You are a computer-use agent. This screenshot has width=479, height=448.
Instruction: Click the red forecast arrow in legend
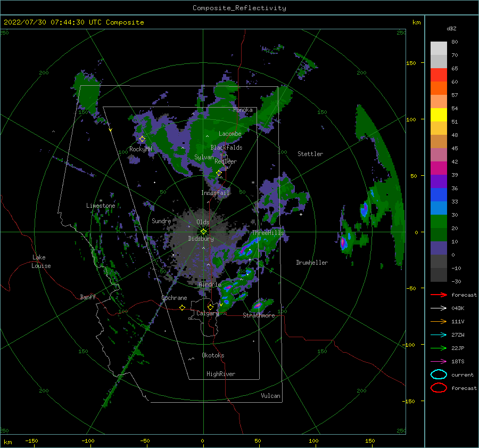439,295
